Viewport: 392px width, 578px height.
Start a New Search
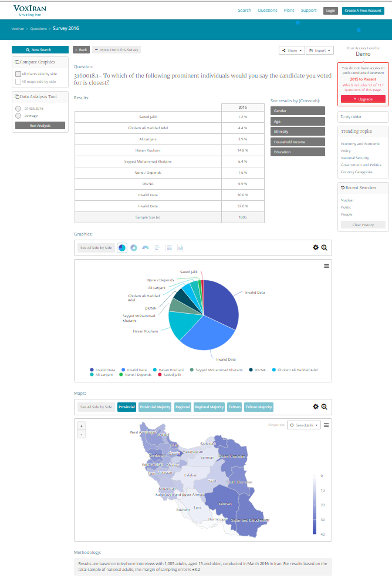[40, 50]
